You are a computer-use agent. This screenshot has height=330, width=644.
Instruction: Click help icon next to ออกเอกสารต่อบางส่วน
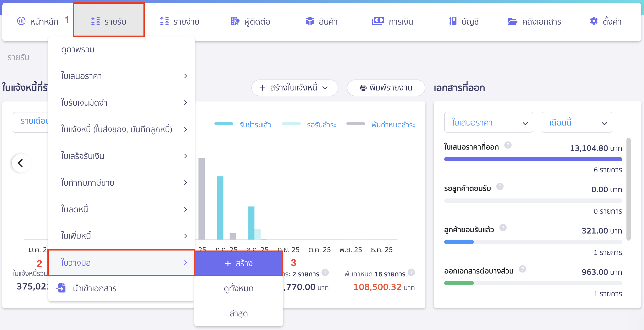coord(523,269)
